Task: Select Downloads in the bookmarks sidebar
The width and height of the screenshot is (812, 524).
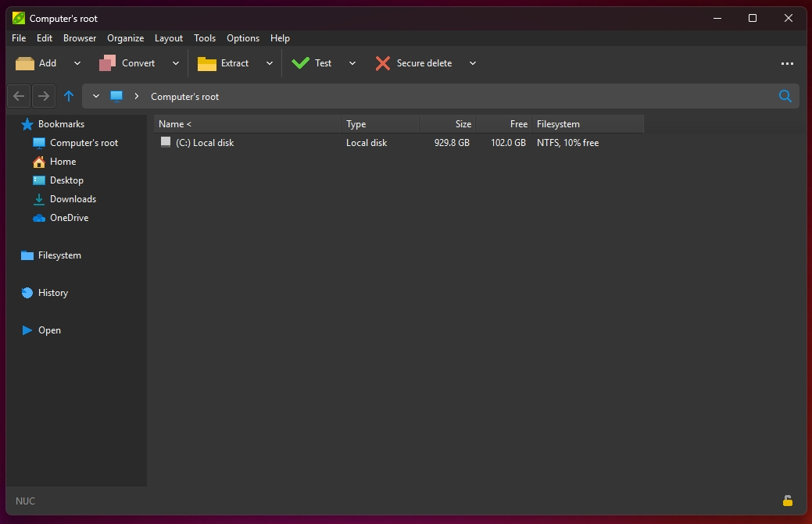Action: pos(73,199)
